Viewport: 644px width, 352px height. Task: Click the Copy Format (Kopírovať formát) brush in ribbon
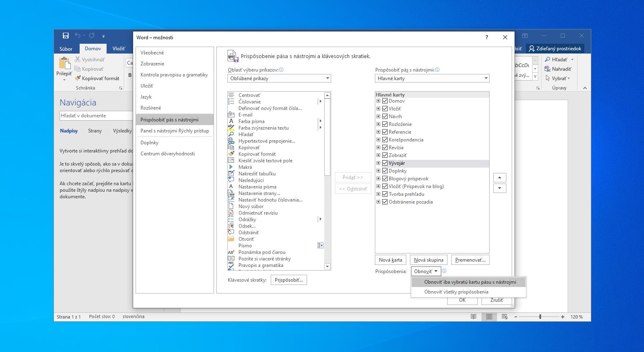click(78, 78)
